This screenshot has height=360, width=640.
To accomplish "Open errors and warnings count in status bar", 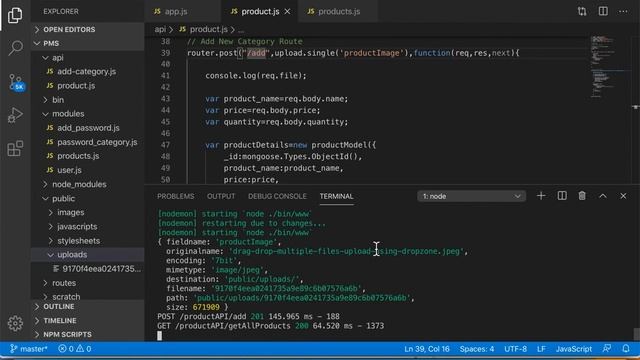I will coord(75,349).
